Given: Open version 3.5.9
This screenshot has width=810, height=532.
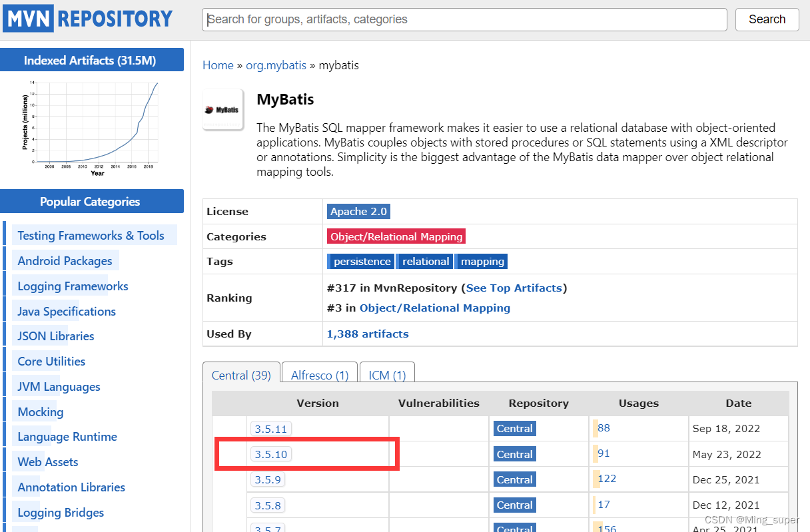Looking at the screenshot, I should point(268,479).
